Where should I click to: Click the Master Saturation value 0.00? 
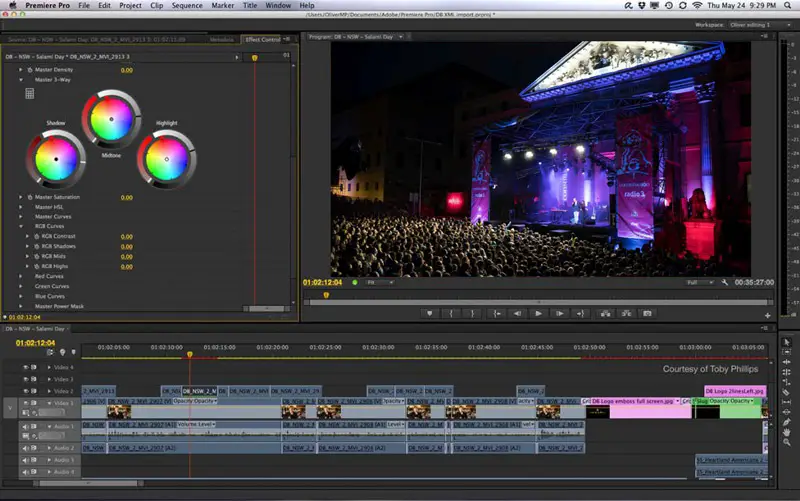[126, 197]
